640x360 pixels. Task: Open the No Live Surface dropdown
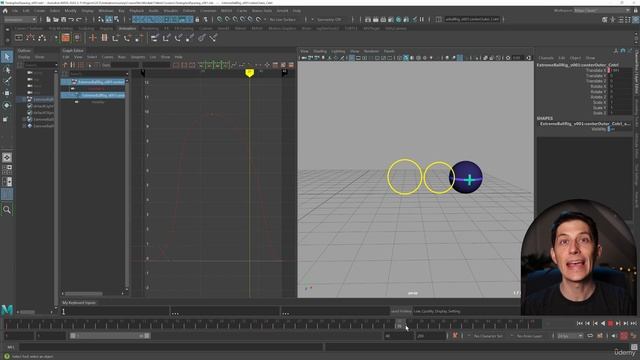[x=282, y=19]
